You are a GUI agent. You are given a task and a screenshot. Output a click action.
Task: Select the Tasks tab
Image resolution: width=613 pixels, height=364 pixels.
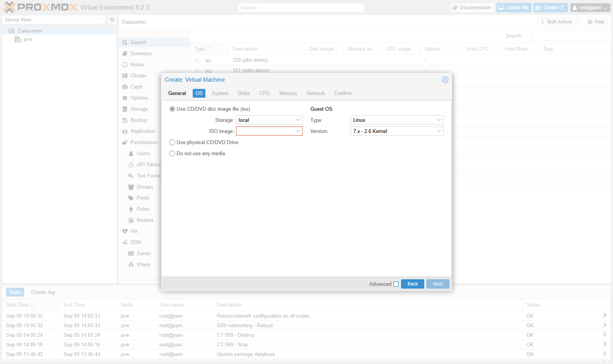tap(15, 292)
